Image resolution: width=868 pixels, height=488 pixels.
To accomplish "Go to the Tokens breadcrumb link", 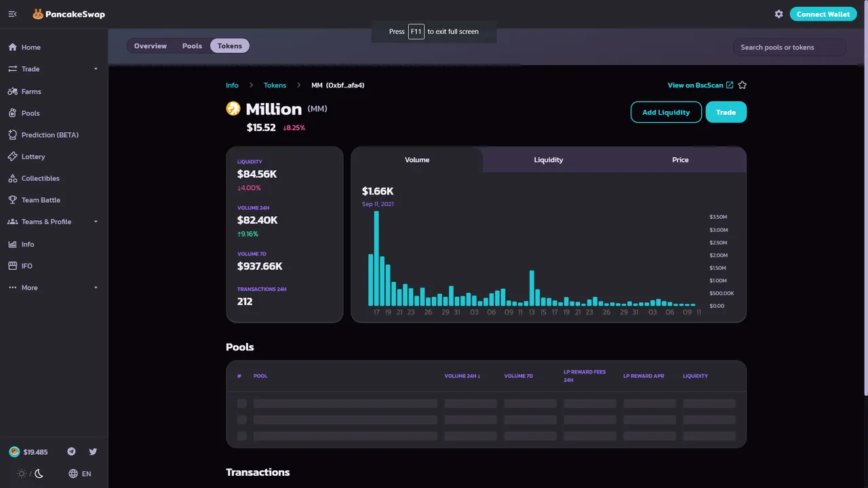I will pyautogui.click(x=275, y=85).
